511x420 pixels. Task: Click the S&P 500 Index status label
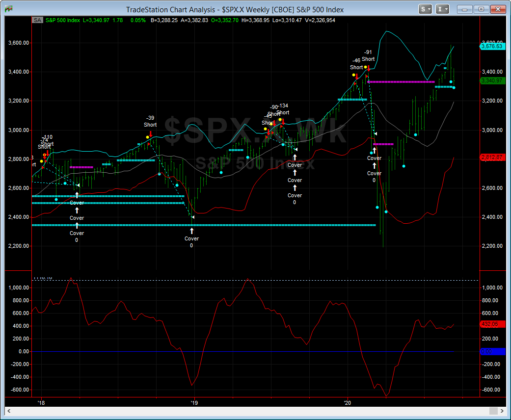click(x=62, y=20)
